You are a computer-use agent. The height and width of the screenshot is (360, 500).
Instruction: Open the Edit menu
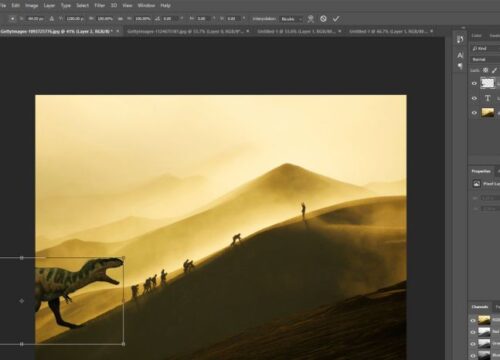15,5
